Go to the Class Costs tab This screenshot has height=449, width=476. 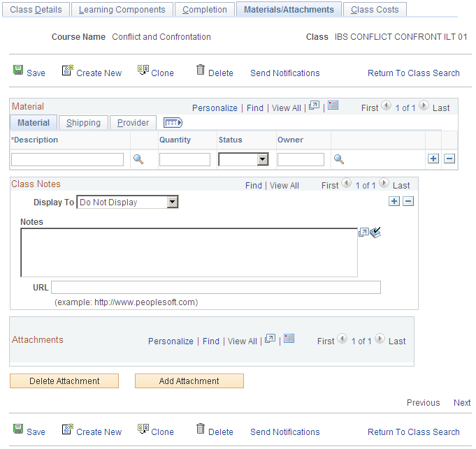tap(375, 10)
